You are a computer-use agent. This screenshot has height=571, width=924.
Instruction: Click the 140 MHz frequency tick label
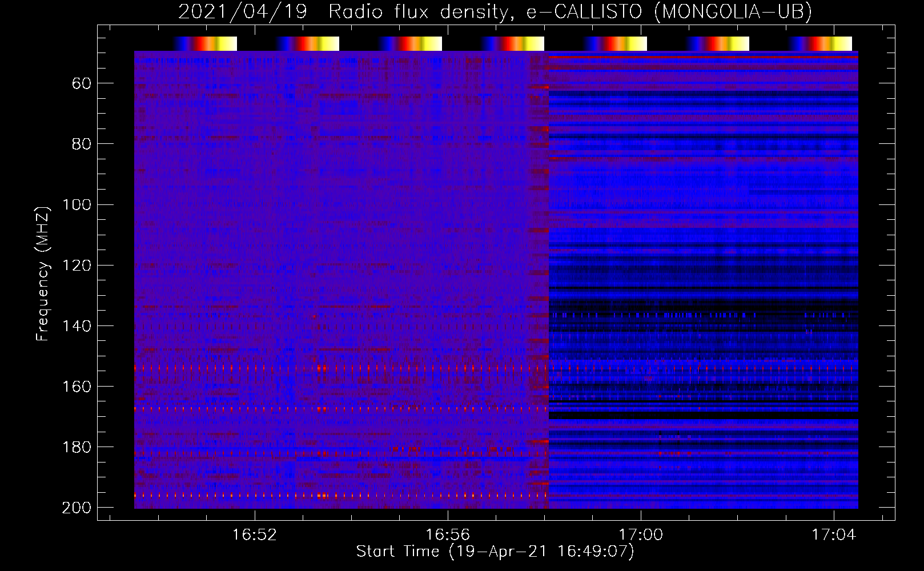(77, 325)
